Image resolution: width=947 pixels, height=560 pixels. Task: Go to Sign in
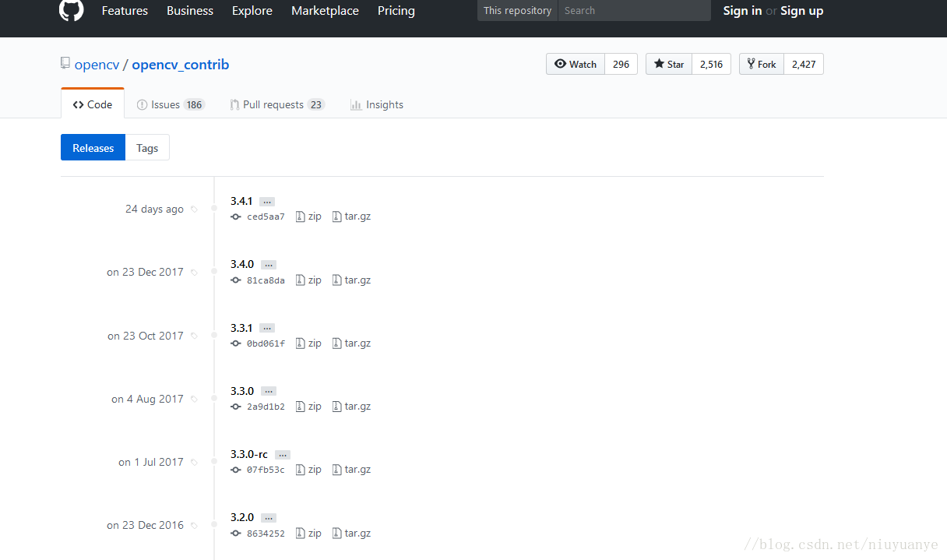(x=742, y=11)
